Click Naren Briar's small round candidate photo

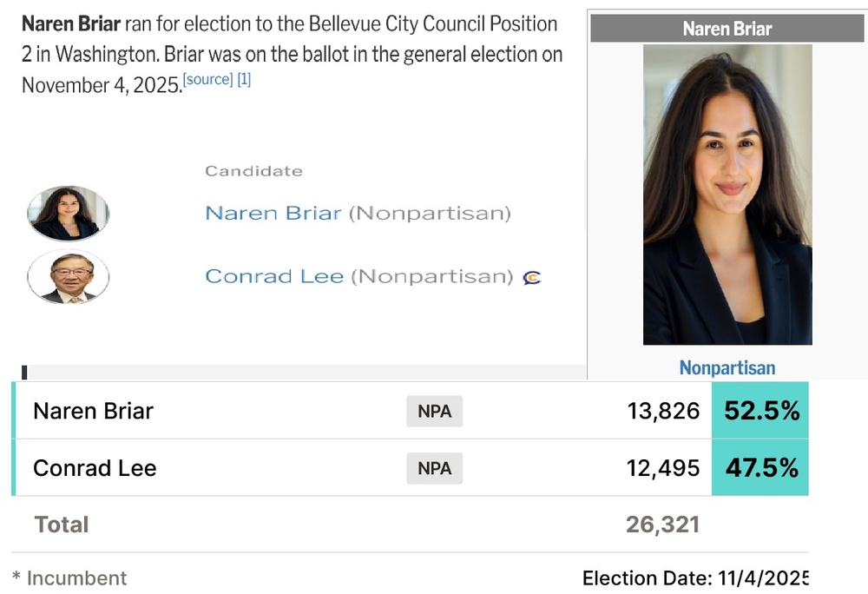tap(69, 214)
